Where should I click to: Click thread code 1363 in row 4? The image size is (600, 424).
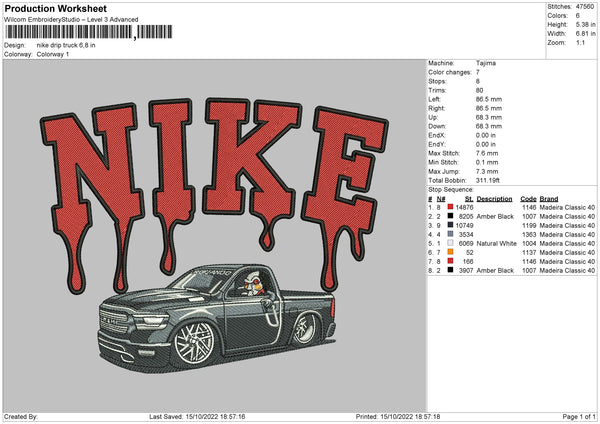pos(529,235)
